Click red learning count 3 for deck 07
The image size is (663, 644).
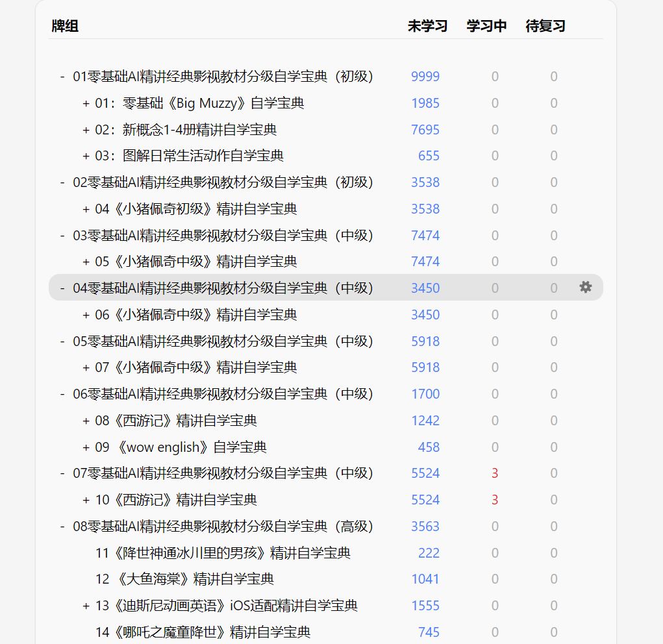(x=495, y=473)
